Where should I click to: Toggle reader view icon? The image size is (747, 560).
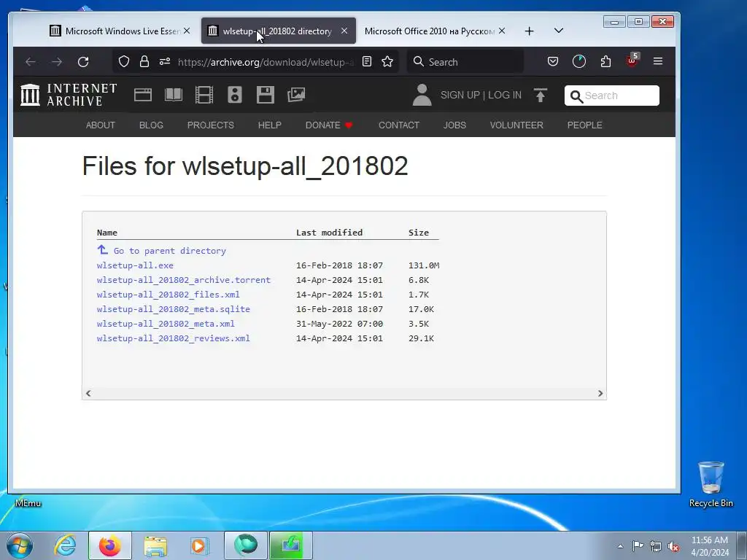(x=367, y=61)
